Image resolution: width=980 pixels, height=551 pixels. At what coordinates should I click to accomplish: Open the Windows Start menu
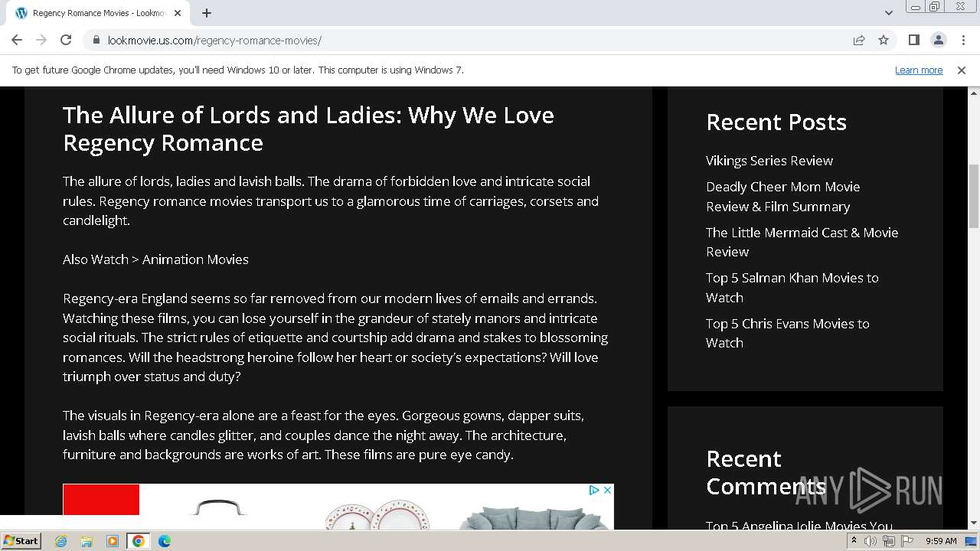[x=21, y=541]
